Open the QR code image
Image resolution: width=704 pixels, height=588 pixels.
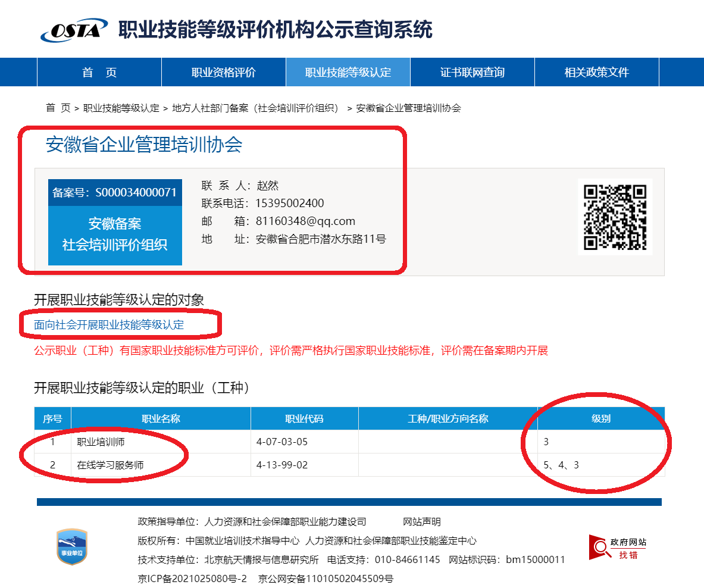pos(615,217)
